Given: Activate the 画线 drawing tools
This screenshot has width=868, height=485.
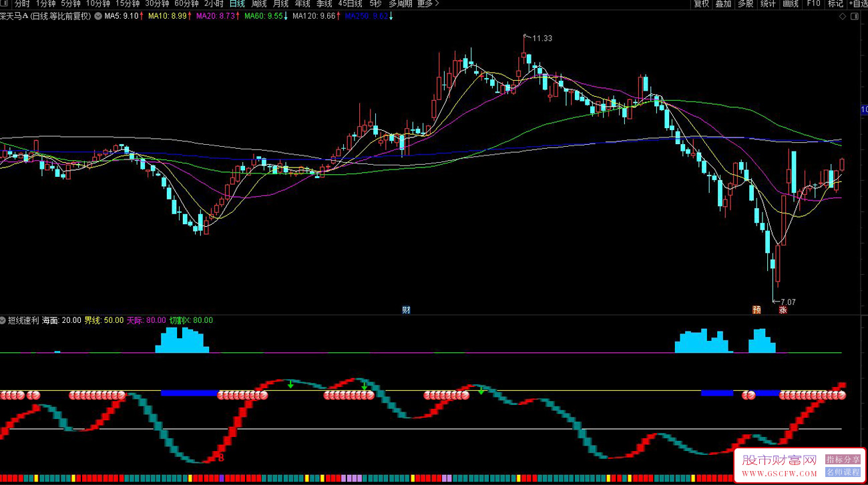Looking at the screenshot, I should click(x=790, y=4).
